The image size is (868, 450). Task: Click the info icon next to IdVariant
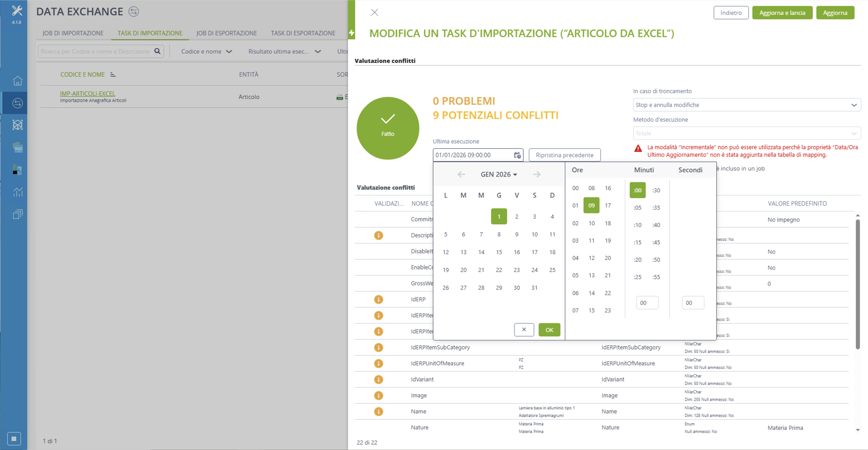[x=378, y=380]
